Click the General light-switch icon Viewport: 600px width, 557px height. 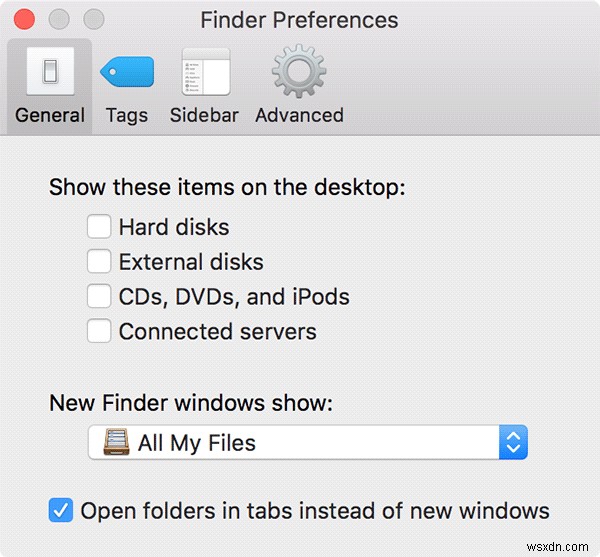[x=49, y=71]
